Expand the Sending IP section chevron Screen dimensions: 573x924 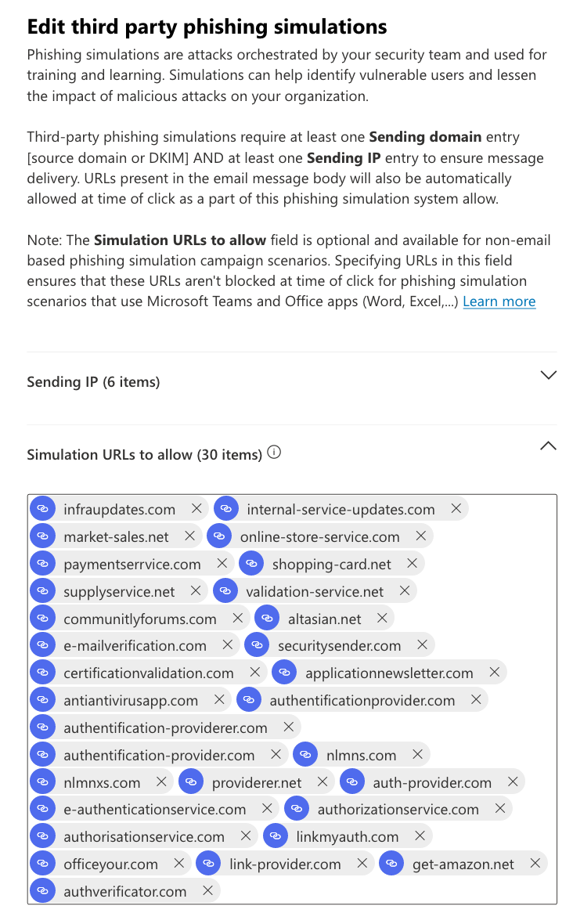(x=548, y=375)
